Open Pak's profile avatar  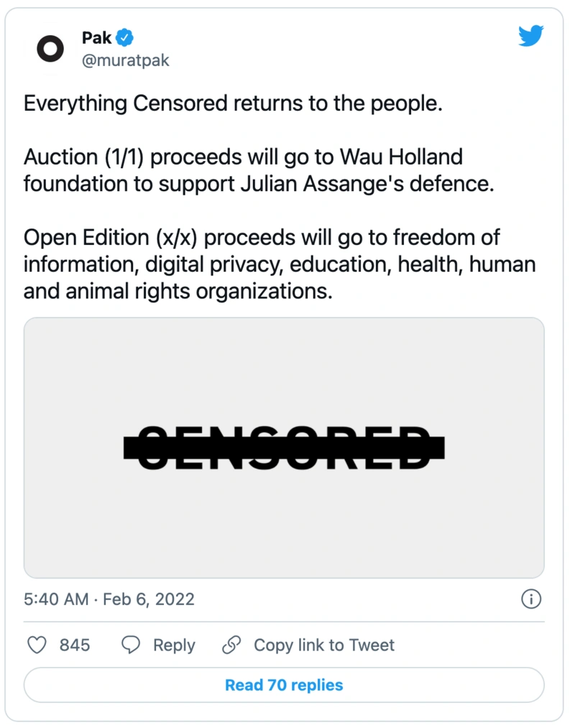pyautogui.click(x=50, y=49)
